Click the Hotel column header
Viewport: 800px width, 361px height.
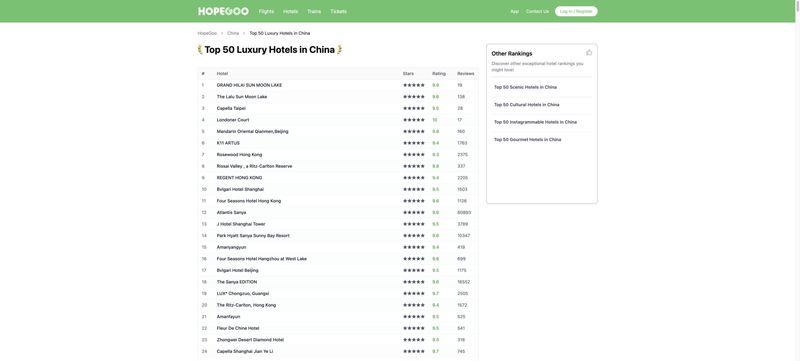click(222, 73)
